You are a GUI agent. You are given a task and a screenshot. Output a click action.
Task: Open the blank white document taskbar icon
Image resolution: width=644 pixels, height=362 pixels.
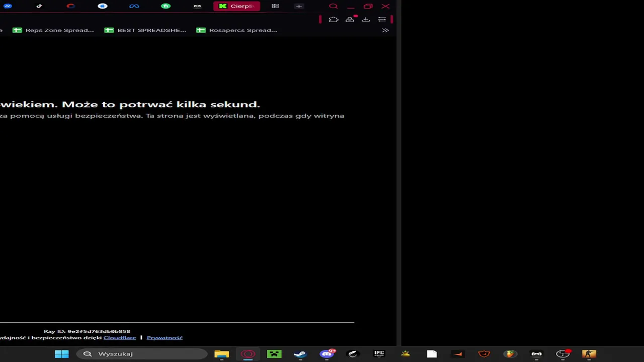432,354
